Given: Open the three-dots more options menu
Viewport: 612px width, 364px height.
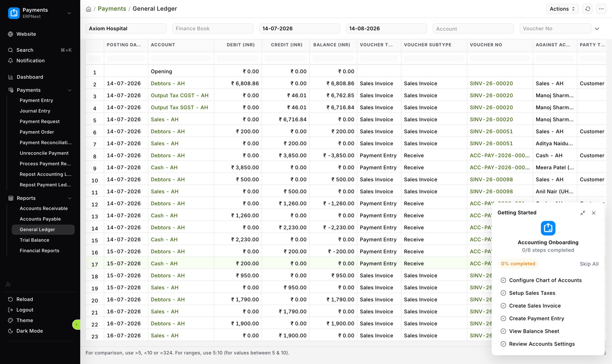Looking at the screenshot, I should 601,9.
